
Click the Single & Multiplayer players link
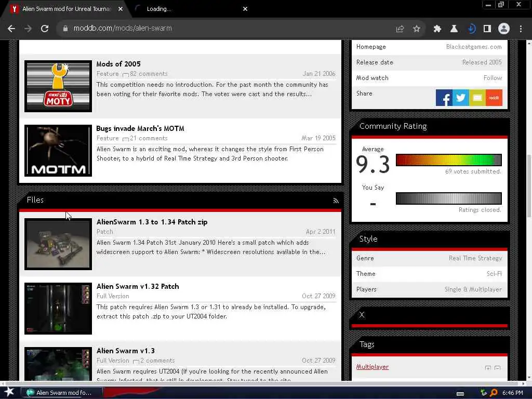(x=473, y=289)
